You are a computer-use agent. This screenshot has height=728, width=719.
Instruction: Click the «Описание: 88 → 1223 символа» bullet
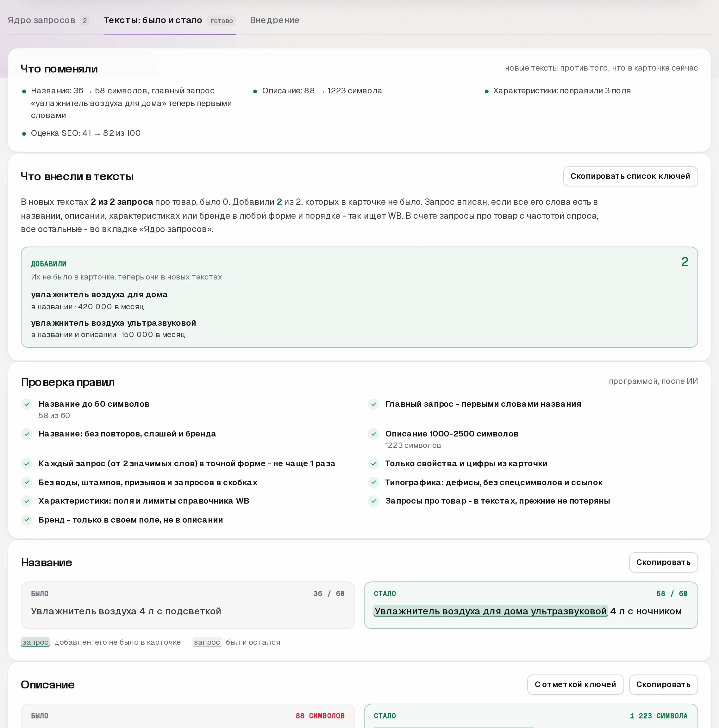point(322,91)
